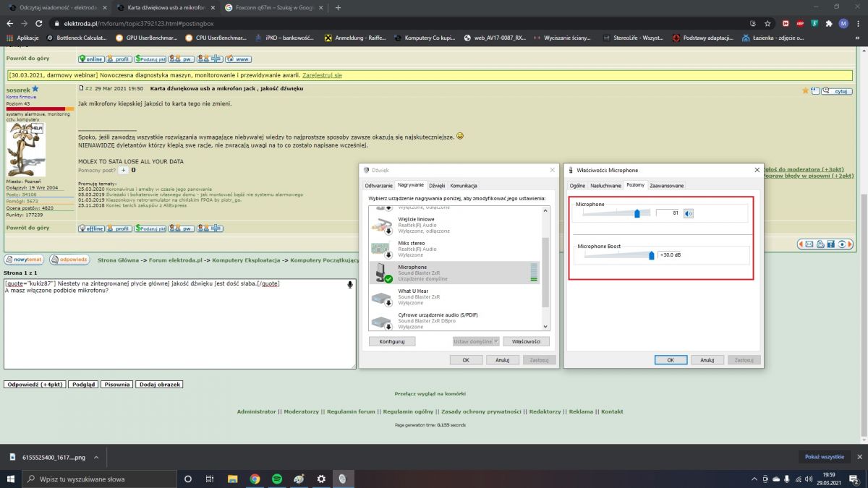Screen dimensions: 868x488
Task: Click Chrome back arrow
Action: 10,23
